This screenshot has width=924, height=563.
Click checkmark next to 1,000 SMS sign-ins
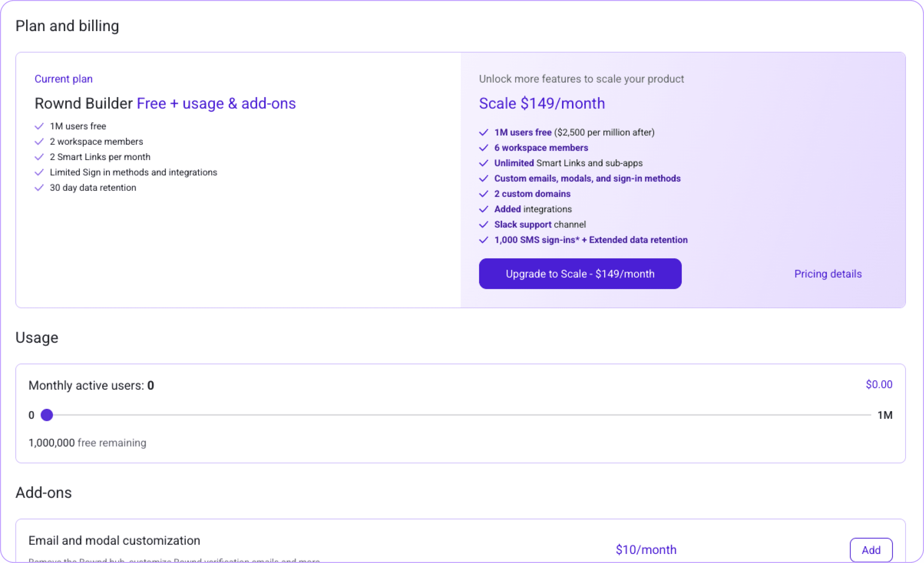coord(483,240)
